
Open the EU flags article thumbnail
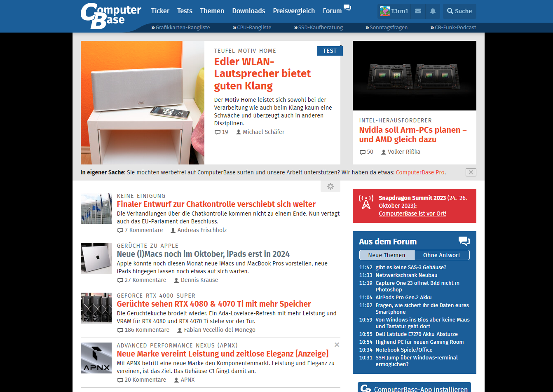pos(96,208)
